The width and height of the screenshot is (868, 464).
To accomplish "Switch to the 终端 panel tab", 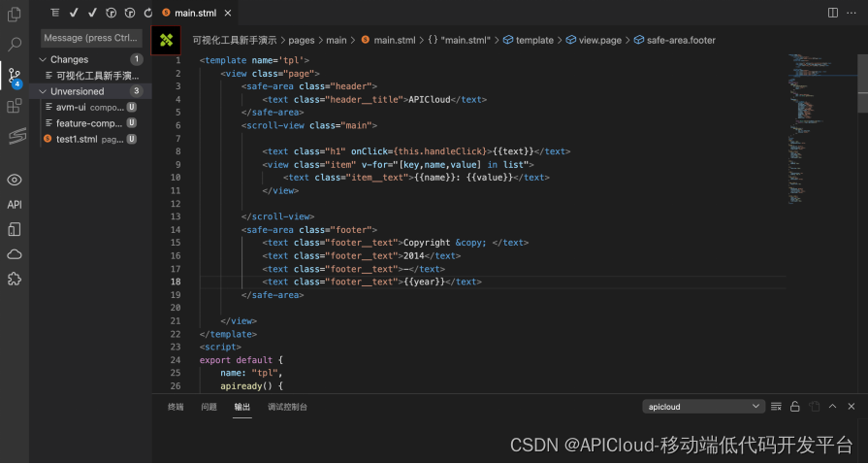I will pyautogui.click(x=176, y=407).
